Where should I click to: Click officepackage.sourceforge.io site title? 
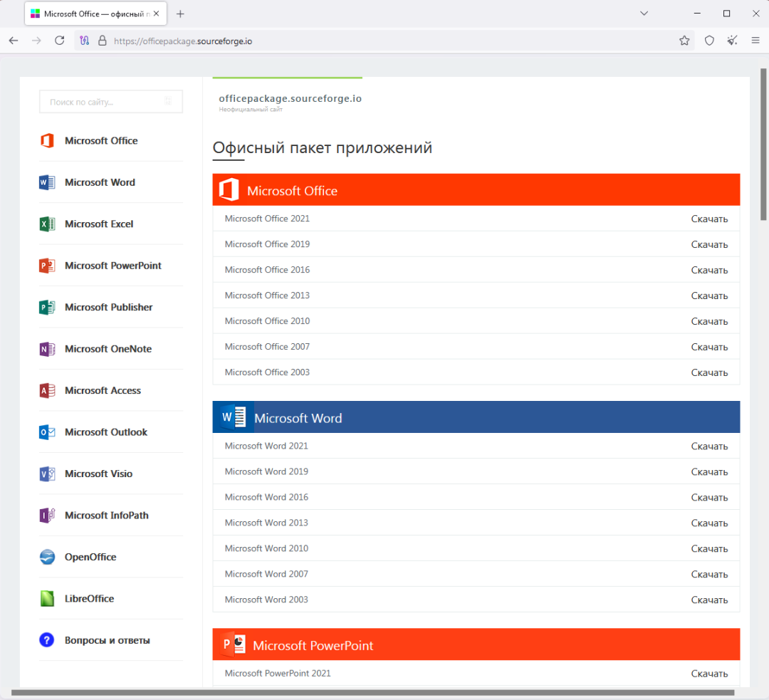(x=291, y=98)
